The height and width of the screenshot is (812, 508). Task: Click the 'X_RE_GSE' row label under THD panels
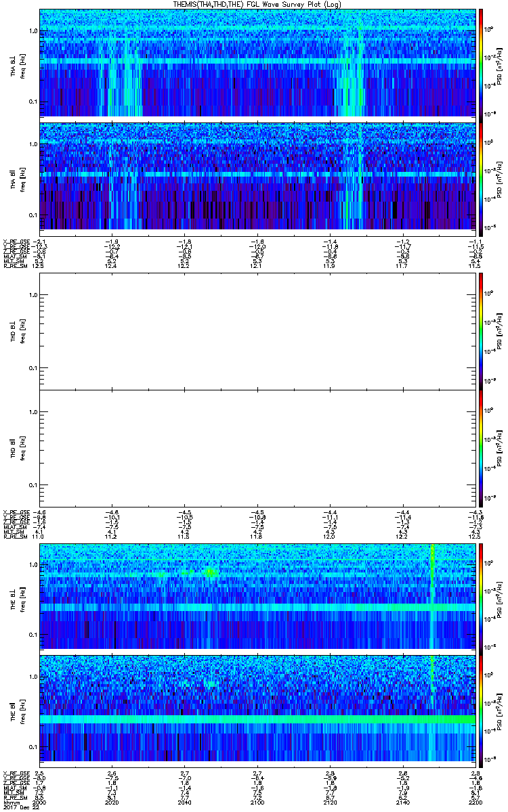(17, 512)
